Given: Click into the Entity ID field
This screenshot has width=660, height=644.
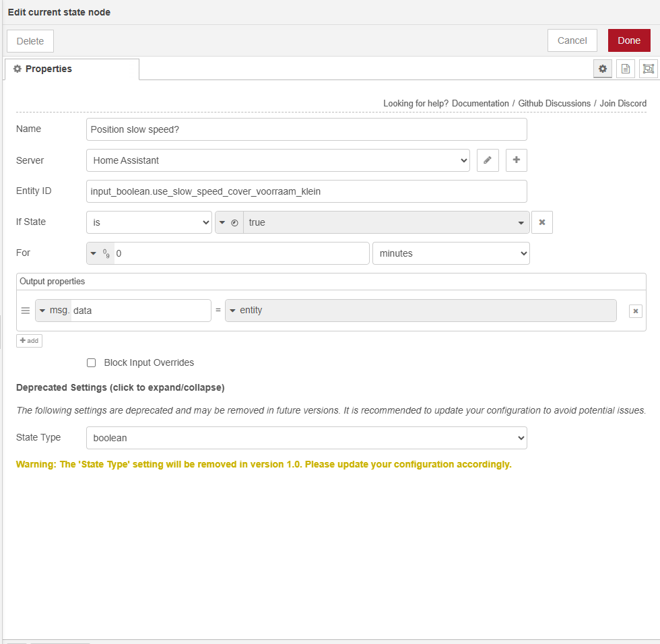Looking at the screenshot, I should (306, 191).
